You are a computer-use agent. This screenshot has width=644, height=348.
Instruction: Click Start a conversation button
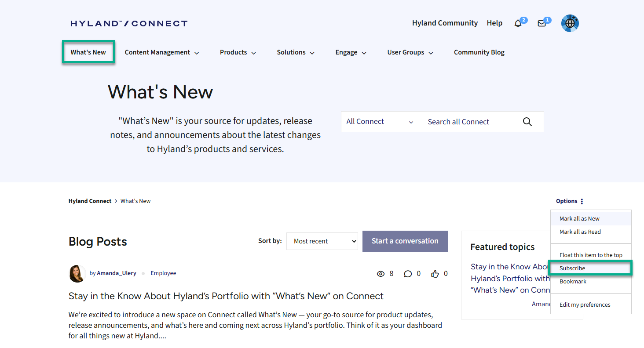tap(405, 241)
